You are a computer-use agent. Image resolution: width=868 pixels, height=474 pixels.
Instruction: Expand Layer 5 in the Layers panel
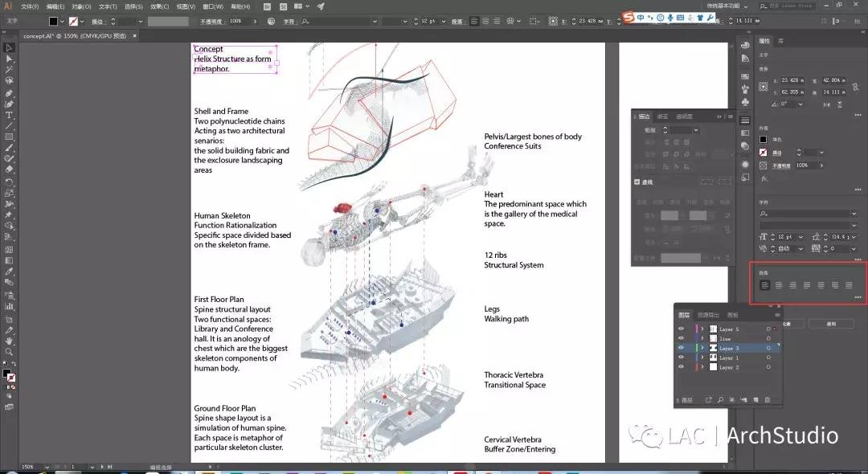[x=702, y=329]
